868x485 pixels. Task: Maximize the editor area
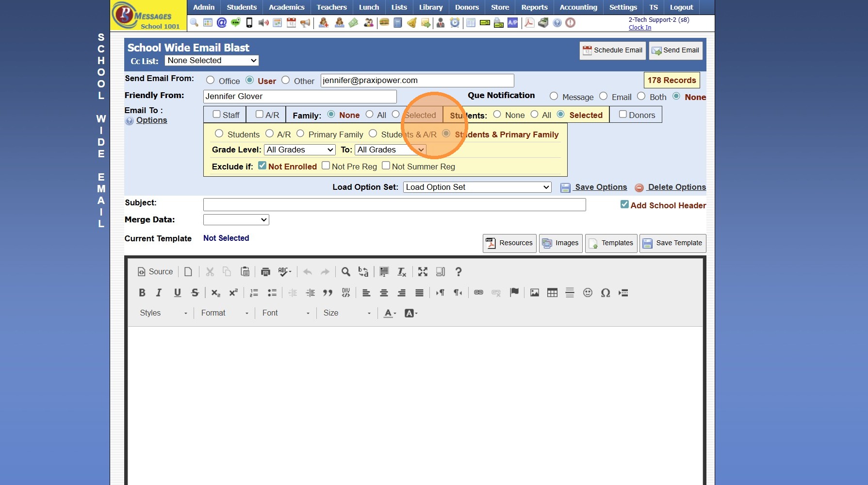(x=423, y=272)
